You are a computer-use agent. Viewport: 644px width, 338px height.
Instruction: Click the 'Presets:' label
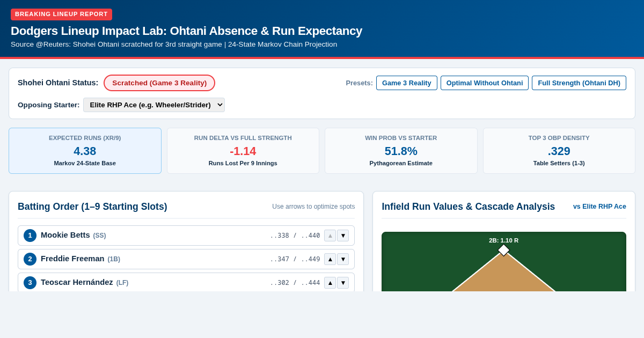[x=359, y=83]
